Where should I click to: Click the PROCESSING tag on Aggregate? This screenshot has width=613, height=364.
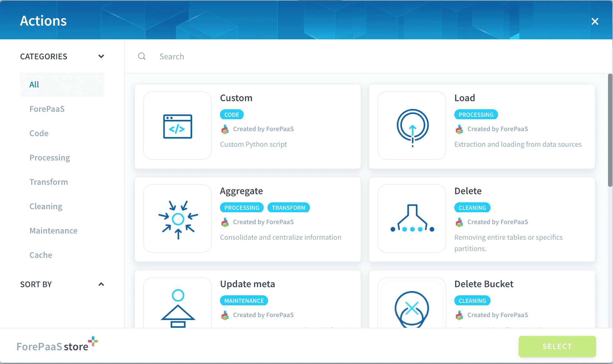point(242,208)
